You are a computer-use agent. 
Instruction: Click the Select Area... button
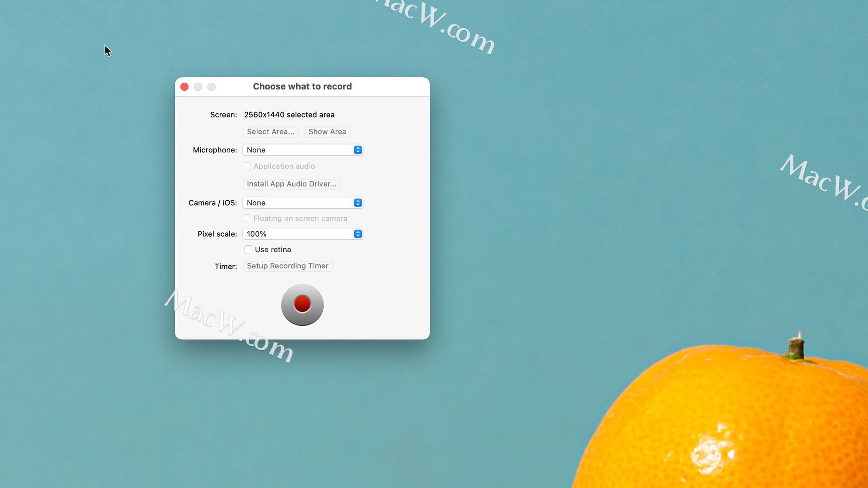tap(270, 131)
